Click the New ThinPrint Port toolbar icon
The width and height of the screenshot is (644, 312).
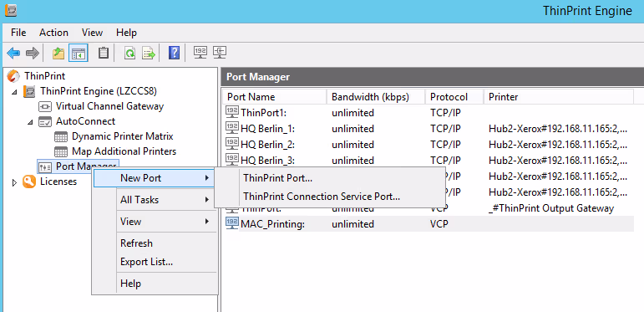point(200,53)
